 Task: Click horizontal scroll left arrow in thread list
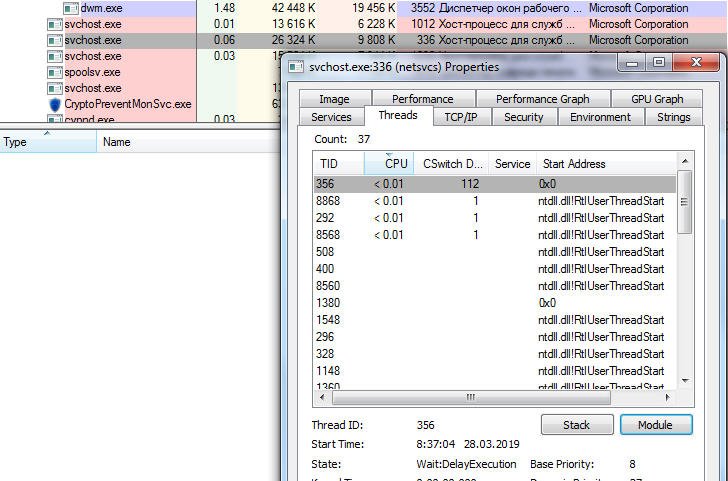pyautogui.click(x=323, y=397)
